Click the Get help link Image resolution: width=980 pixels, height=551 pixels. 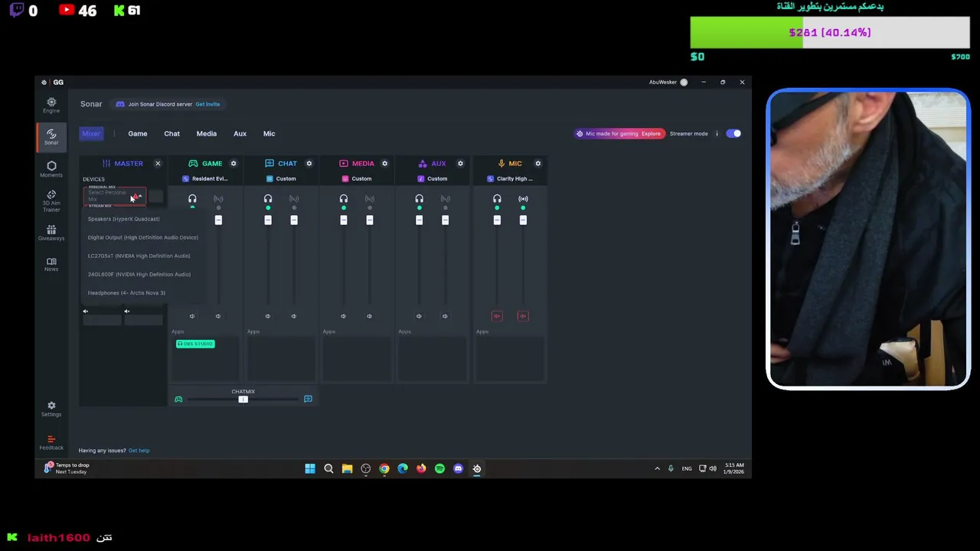click(x=139, y=450)
